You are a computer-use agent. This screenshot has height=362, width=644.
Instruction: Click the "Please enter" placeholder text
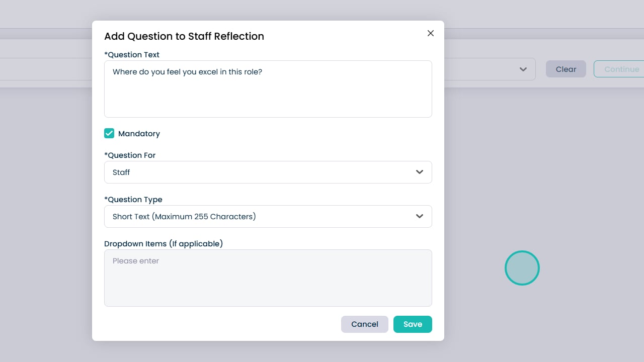pyautogui.click(x=136, y=261)
